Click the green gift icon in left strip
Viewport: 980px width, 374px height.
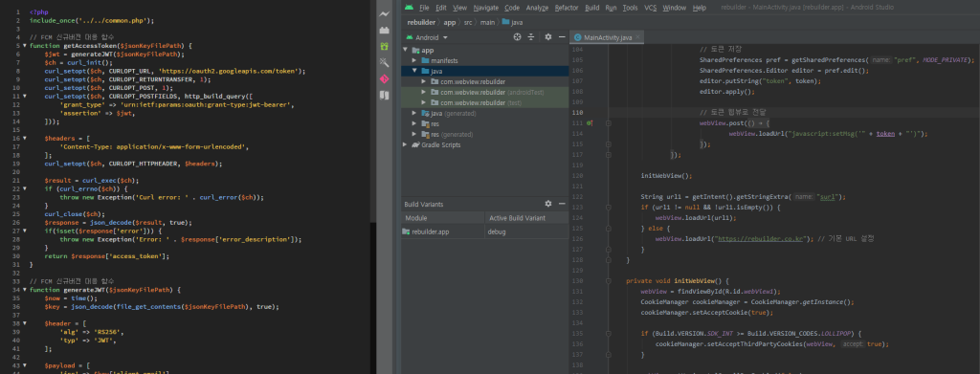(x=385, y=46)
